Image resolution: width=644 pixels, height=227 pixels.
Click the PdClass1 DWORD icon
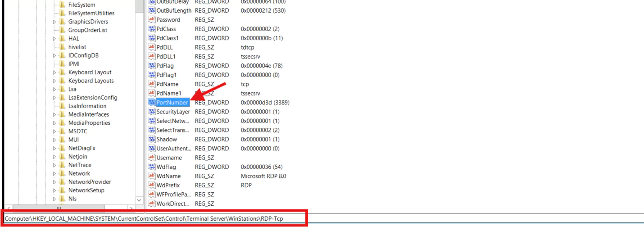click(x=152, y=38)
